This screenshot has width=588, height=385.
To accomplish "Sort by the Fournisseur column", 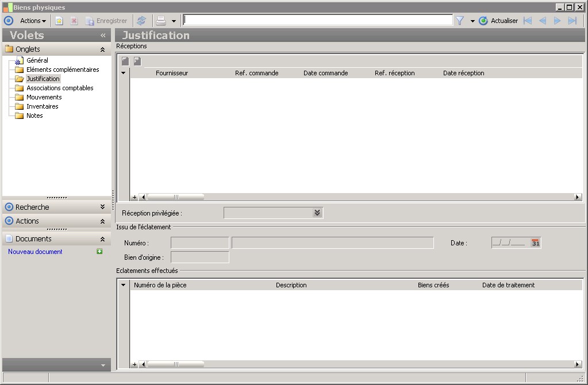I will pyautogui.click(x=172, y=73).
